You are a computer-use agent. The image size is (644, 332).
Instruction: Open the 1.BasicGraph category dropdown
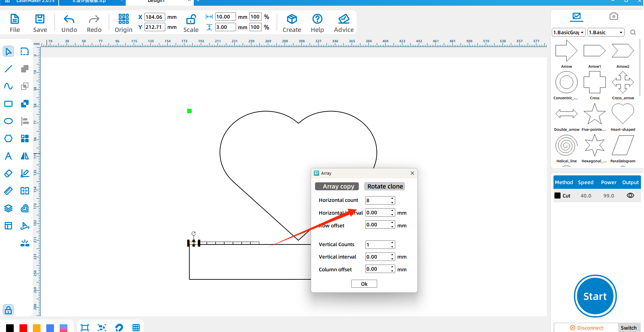[x=569, y=33]
